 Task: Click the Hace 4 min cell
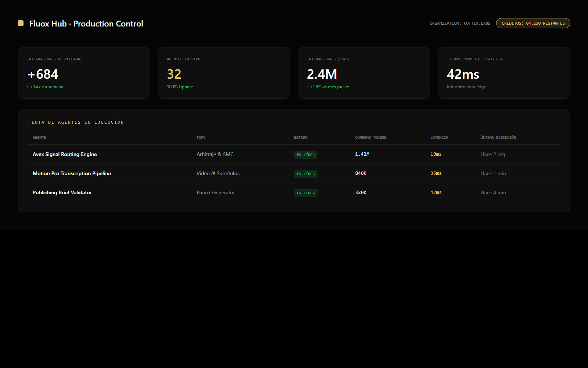tap(493, 192)
